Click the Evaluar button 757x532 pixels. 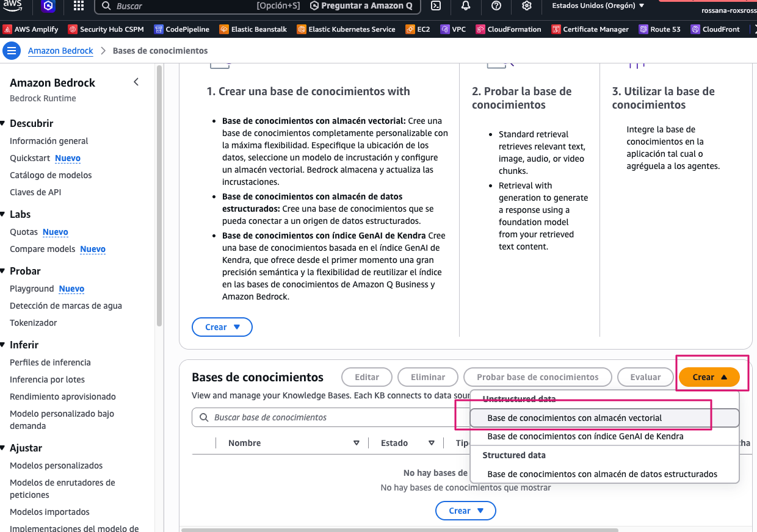pos(645,377)
